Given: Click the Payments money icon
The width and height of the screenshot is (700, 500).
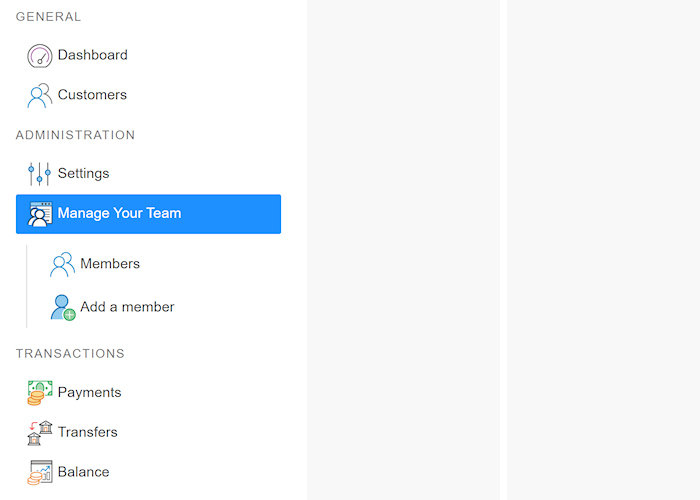Looking at the screenshot, I should (40, 393).
